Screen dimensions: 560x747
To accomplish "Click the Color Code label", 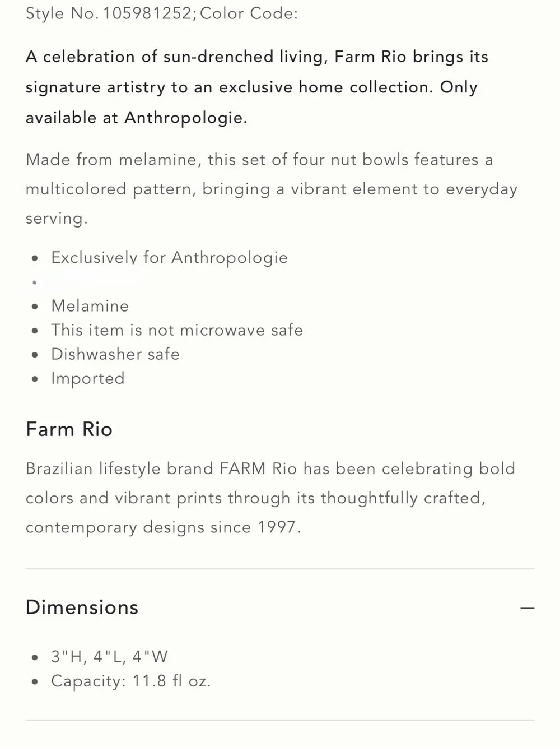I will tap(249, 13).
